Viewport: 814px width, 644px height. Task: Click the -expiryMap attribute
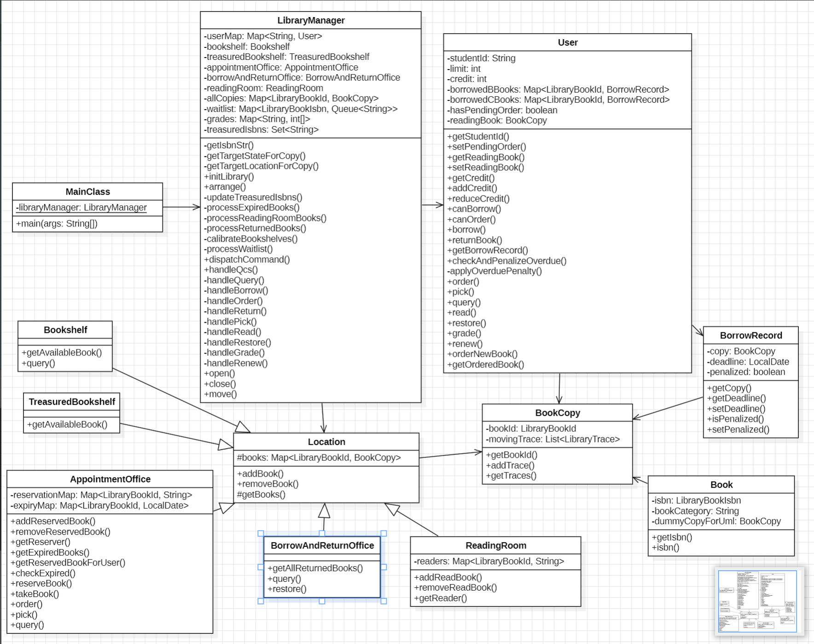pyautogui.click(x=99, y=505)
